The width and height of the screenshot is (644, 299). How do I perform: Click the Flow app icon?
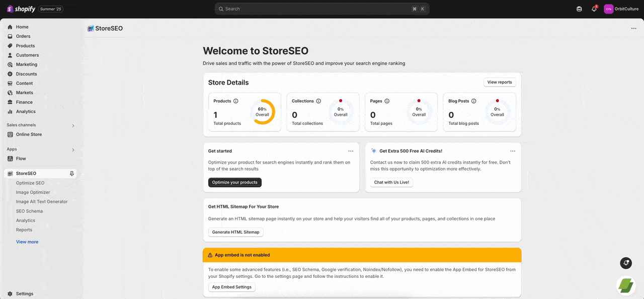point(10,159)
